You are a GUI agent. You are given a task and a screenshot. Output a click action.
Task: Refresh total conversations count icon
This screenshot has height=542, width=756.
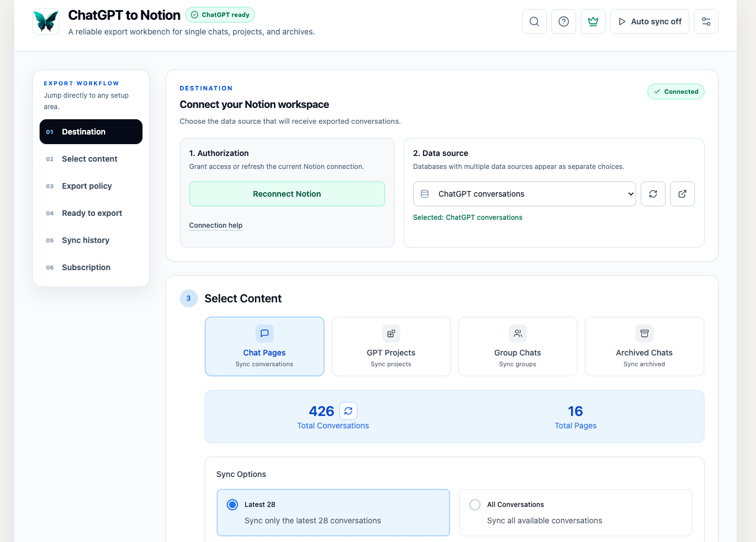click(x=348, y=411)
